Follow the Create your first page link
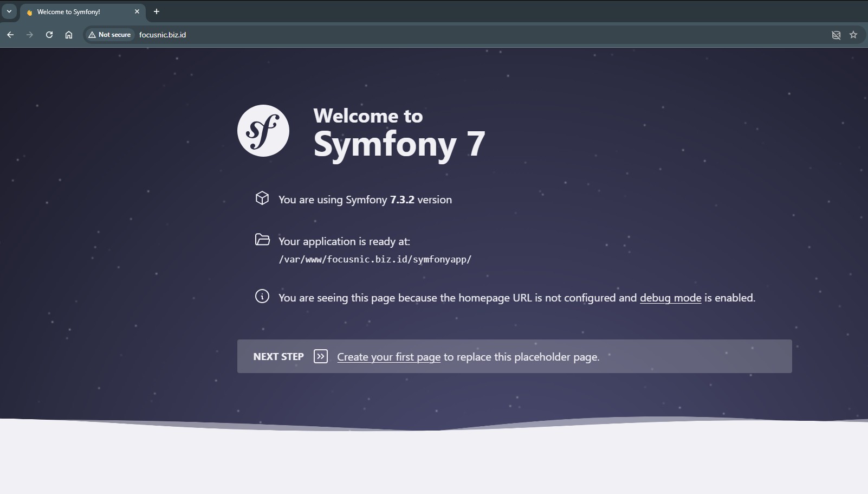 388,357
